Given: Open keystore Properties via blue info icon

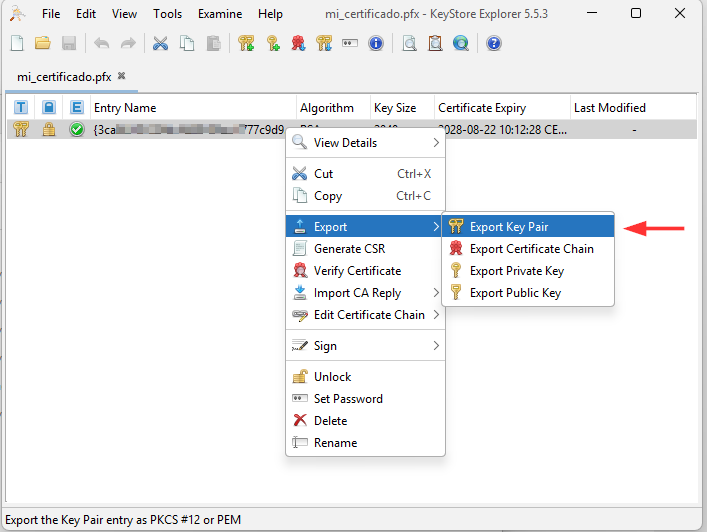Looking at the screenshot, I should pyautogui.click(x=376, y=43).
